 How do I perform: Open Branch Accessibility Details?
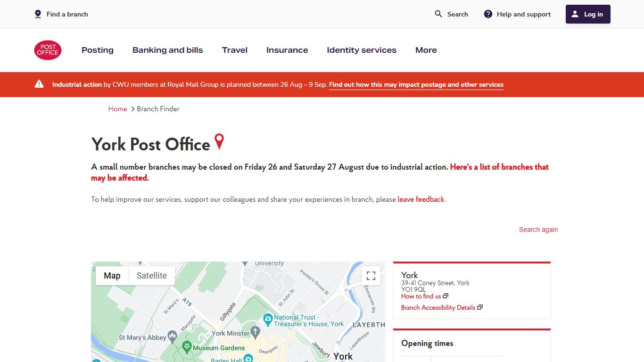click(x=438, y=307)
